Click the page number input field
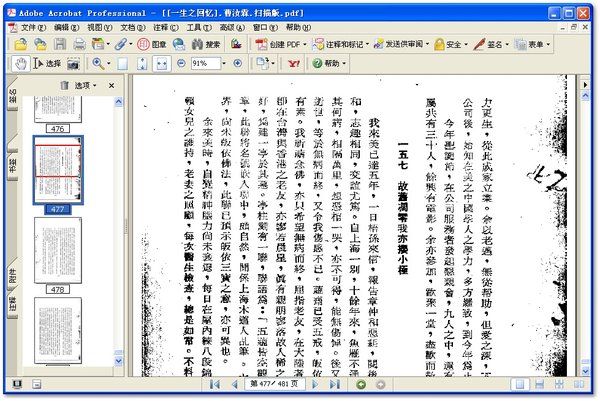600x401 pixels. point(275,384)
